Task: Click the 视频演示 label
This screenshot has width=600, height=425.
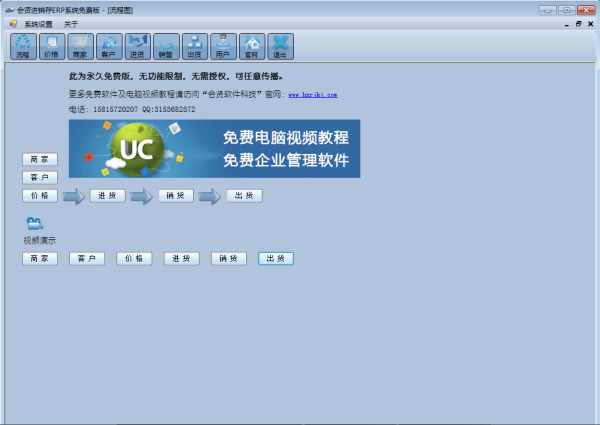Action: click(x=40, y=241)
